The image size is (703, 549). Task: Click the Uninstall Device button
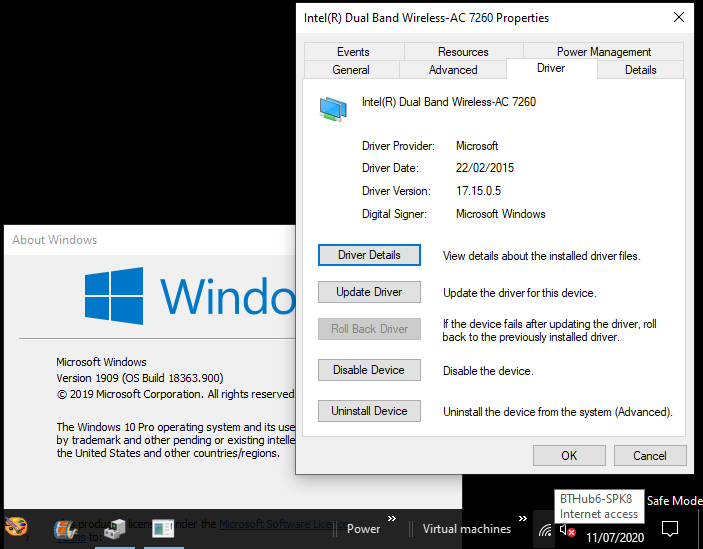point(369,411)
